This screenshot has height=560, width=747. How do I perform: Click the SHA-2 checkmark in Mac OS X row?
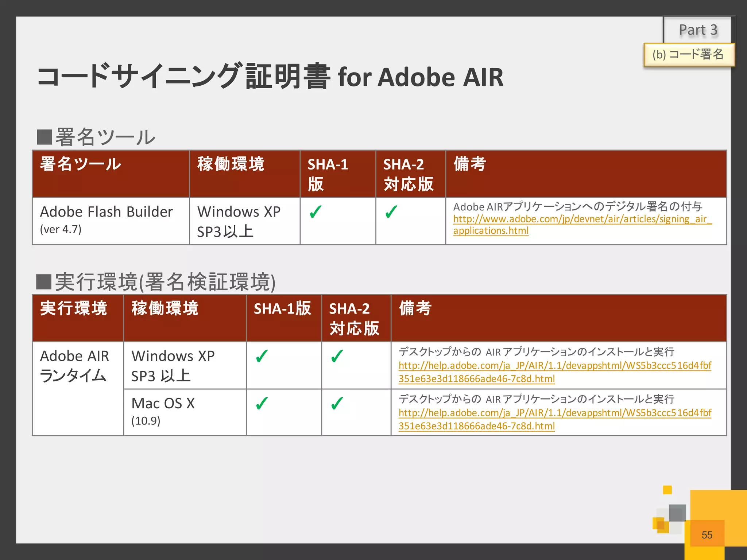[337, 403]
